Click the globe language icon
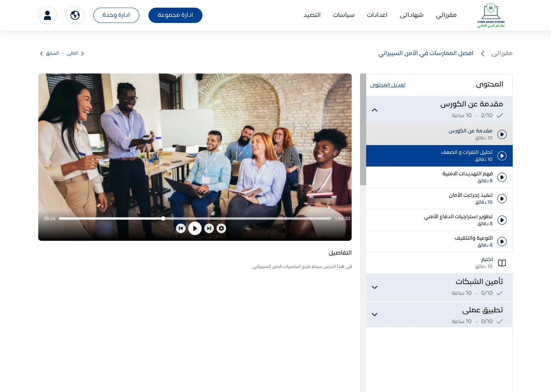551x392 pixels. tap(75, 15)
